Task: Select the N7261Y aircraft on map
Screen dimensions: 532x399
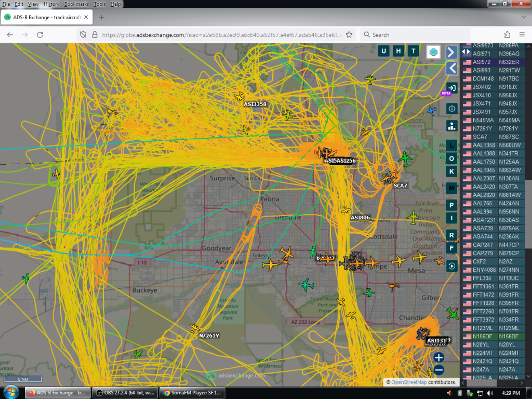Action: pyautogui.click(x=194, y=328)
